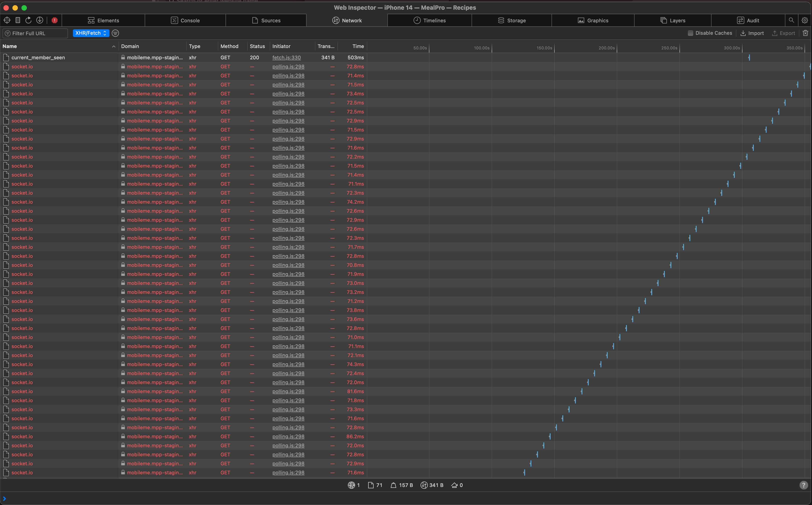This screenshot has height=505, width=812.
Task: Click the Export button
Action: [x=783, y=33]
